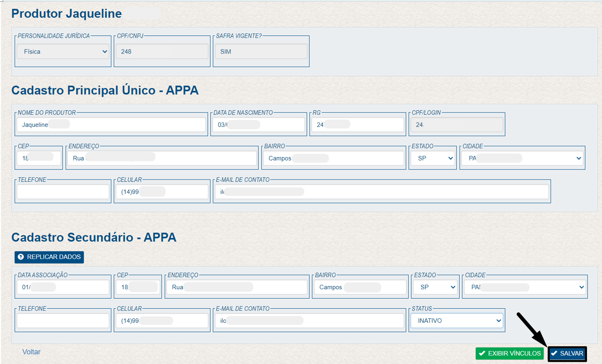602x364 pixels.
Task: Open the Estado dropdown in Cadastro Secundário
Action: point(436,287)
